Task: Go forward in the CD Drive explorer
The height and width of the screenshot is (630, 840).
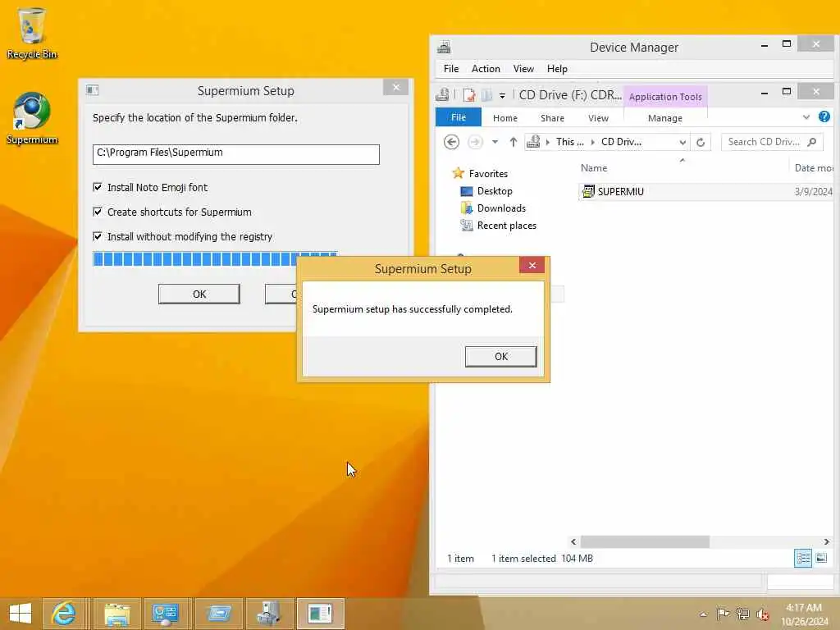Action: click(x=475, y=142)
